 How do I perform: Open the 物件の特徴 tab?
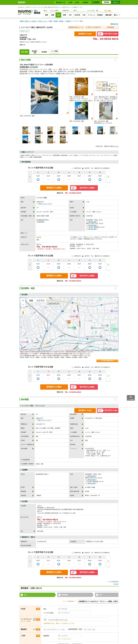coord(24,52)
